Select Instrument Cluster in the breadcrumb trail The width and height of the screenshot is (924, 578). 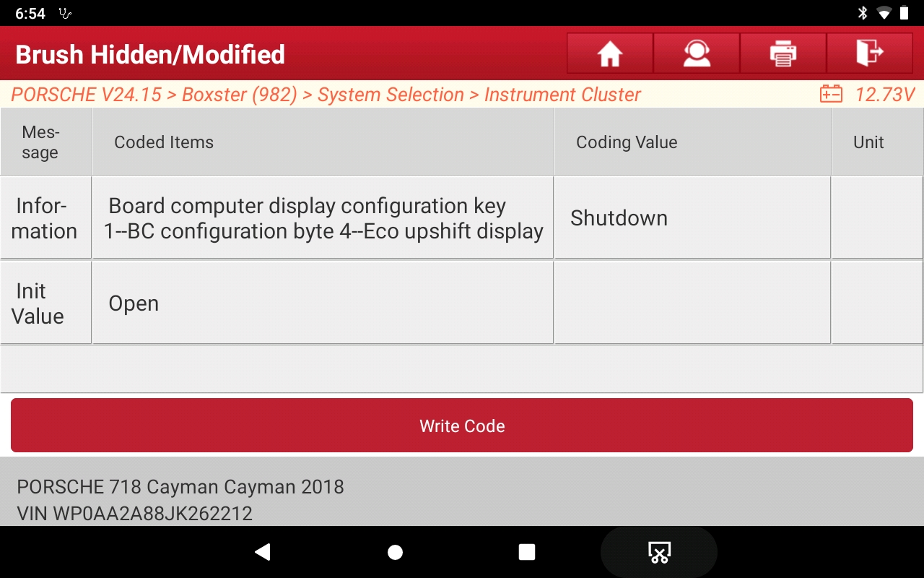(563, 95)
